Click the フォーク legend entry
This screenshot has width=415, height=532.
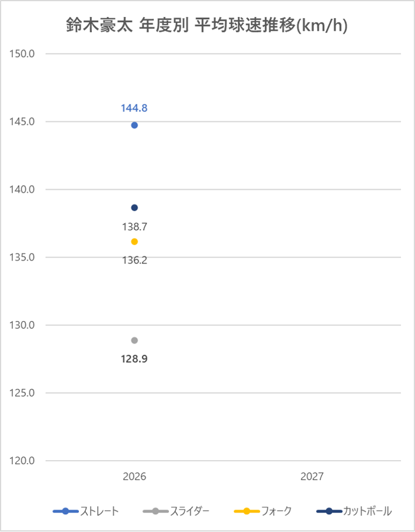pos(263,511)
